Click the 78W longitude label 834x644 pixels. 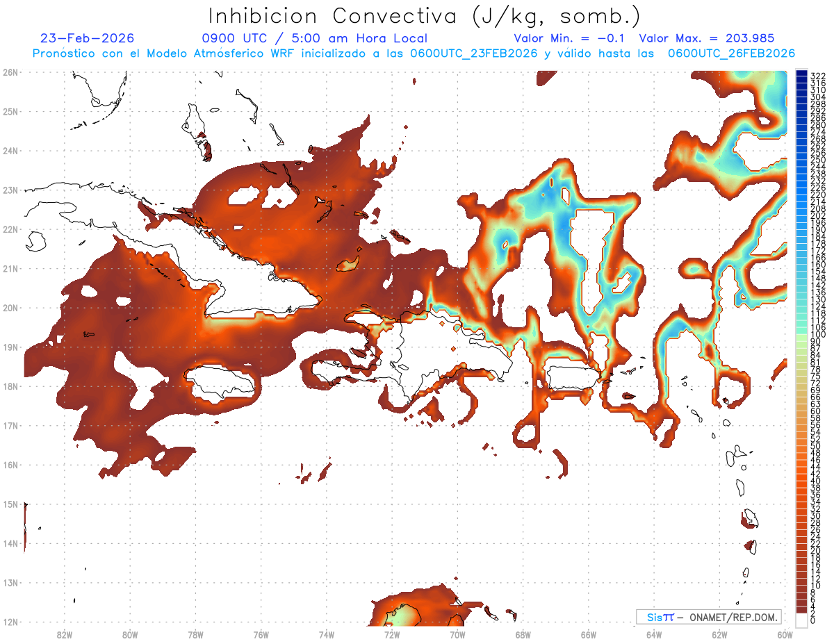(195, 634)
